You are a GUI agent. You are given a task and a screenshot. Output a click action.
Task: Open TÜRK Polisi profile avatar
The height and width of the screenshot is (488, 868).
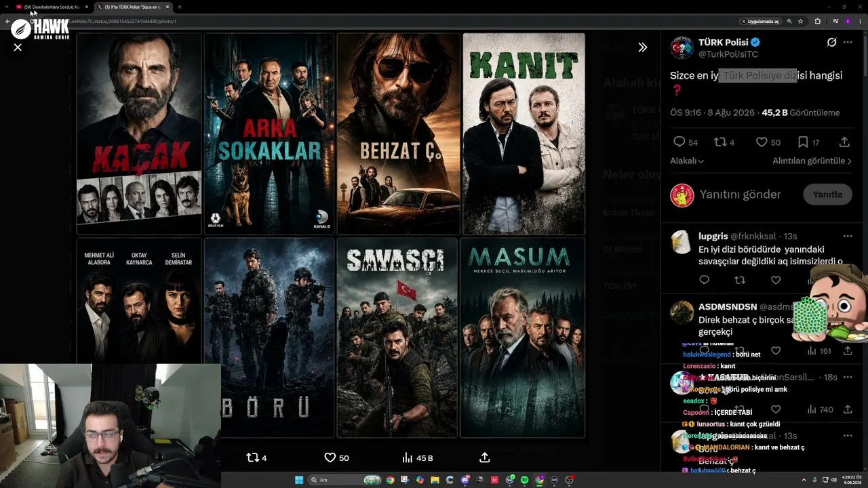click(x=682, y=48)
